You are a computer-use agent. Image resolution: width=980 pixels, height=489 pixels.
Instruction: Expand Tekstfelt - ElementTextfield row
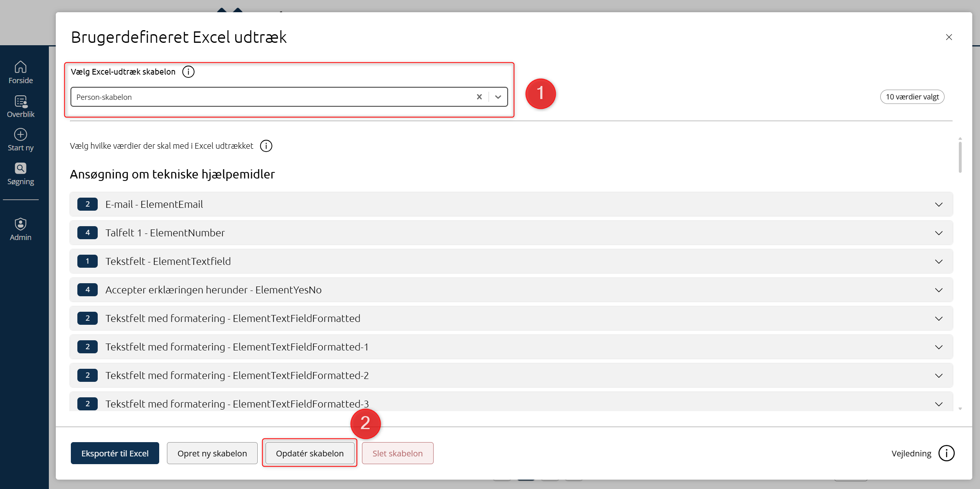coord(938,262)
